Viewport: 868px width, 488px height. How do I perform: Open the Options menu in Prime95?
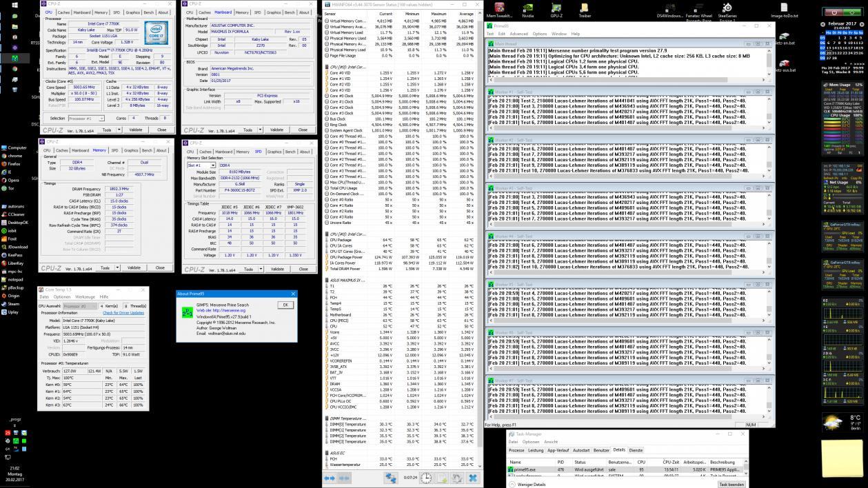pos(541,34)
